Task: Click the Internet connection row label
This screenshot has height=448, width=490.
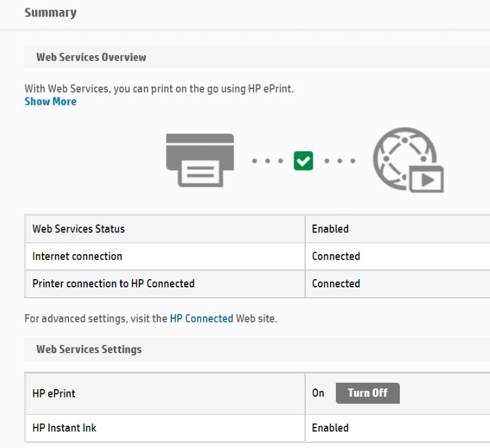Action: point(77,257)
